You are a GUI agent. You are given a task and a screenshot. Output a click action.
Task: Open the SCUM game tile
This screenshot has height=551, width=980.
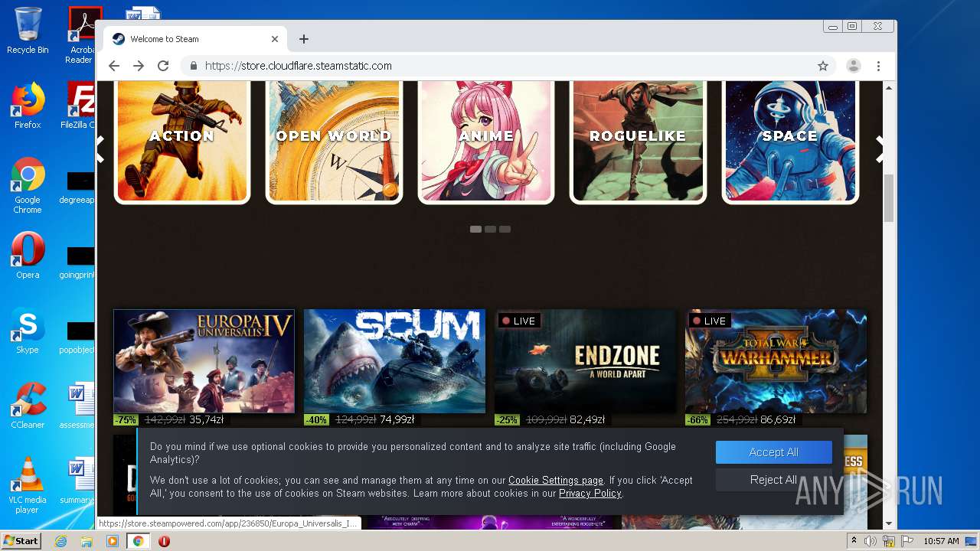click(x=394, y=361)
